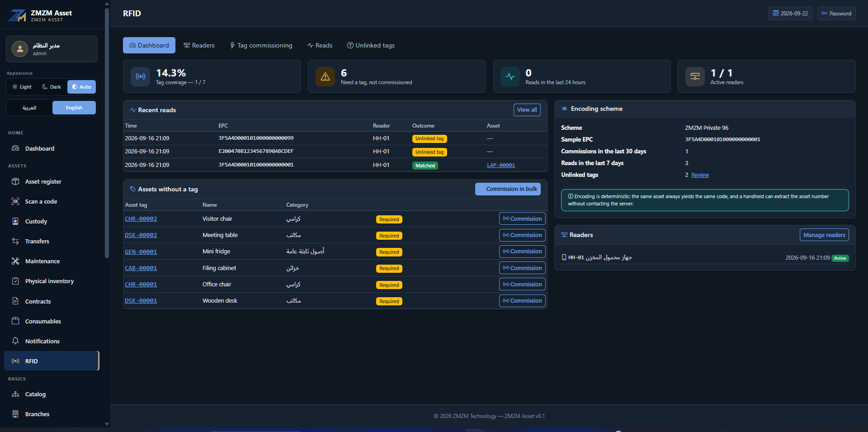Open the Tag commissioning tab

tap(261, 45)
